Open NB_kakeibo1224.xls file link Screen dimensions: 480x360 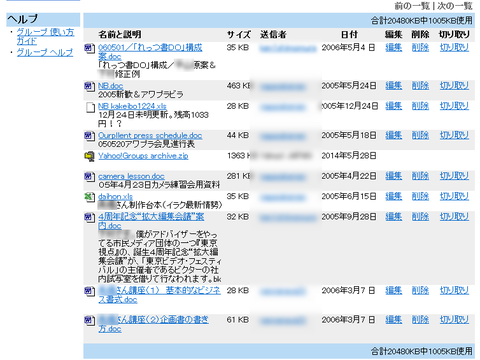pos(132,106)
